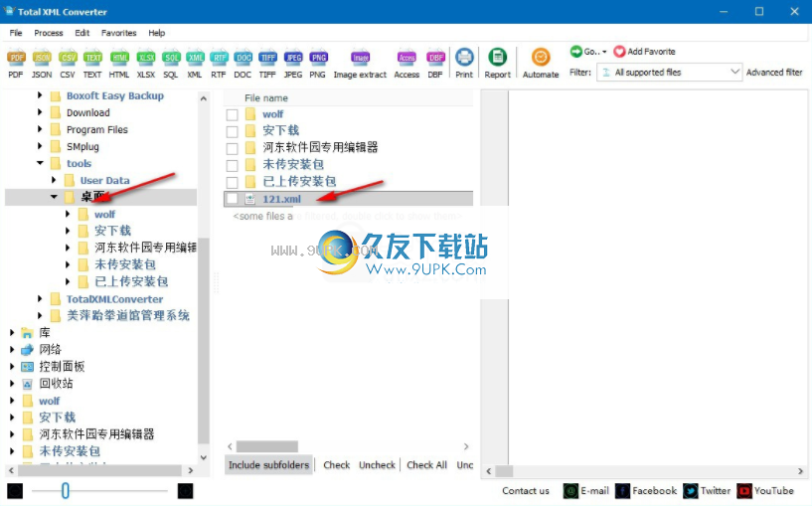The width and height of the screenshot is (812, 506).
Task: Open the Facebook link
Action: pos(646,490)
